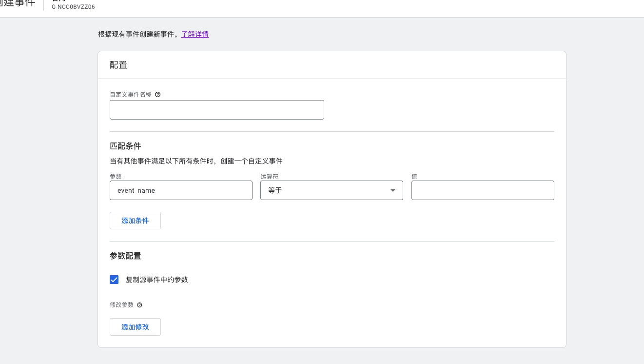The width and height of the screenshot is (644, 364).
Task: Add a condition with 添加条件 button
Action: (135, 221)
